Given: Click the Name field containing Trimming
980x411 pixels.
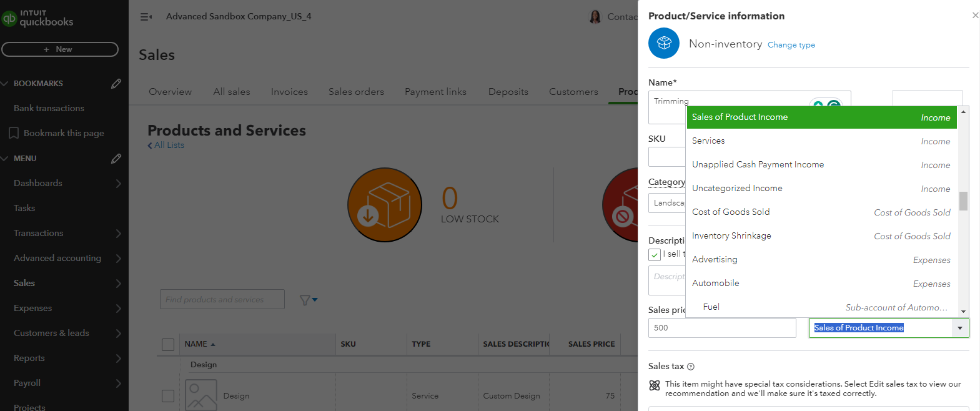Looking at the screenshot, I should coord(750,107).
